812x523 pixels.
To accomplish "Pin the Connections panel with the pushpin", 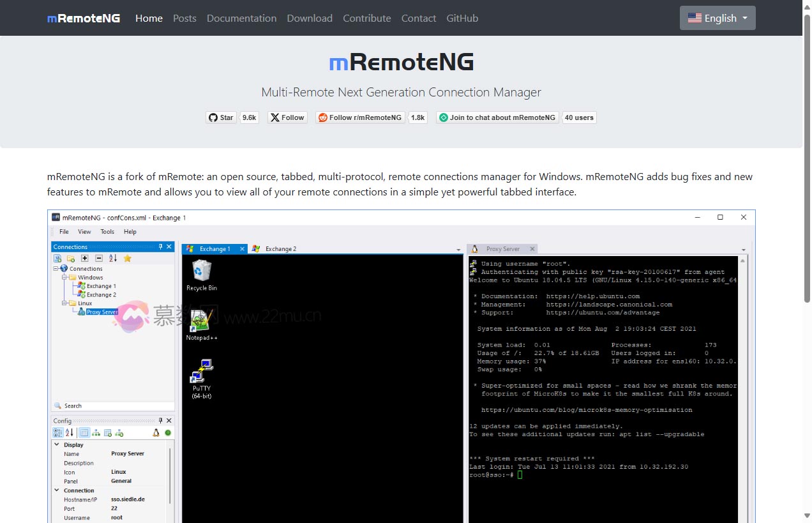I will click(160, 246).
